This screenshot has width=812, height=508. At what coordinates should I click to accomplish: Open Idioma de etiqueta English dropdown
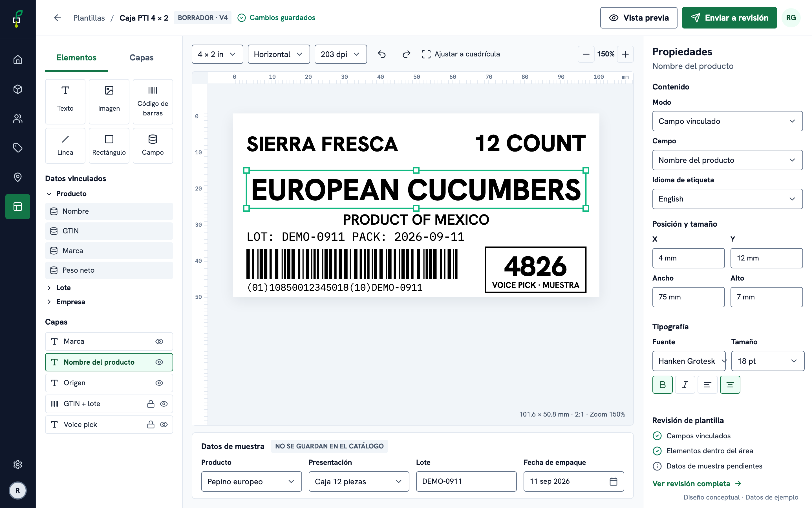coord(727,199)
